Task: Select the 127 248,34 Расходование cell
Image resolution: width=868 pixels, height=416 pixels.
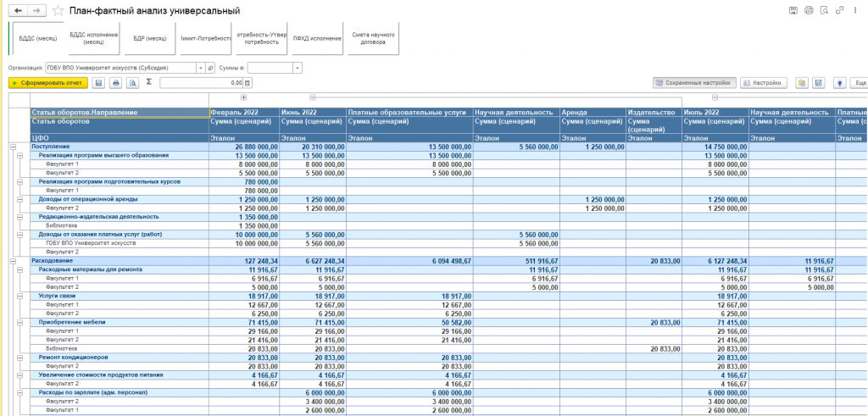Action: 244,261
